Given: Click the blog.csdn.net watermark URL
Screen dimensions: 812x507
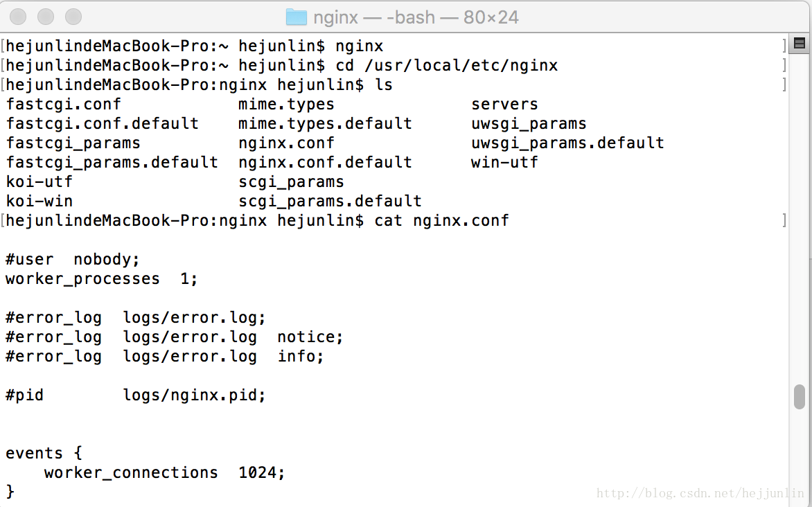Looking at the screenshot, I should [700, 493].
